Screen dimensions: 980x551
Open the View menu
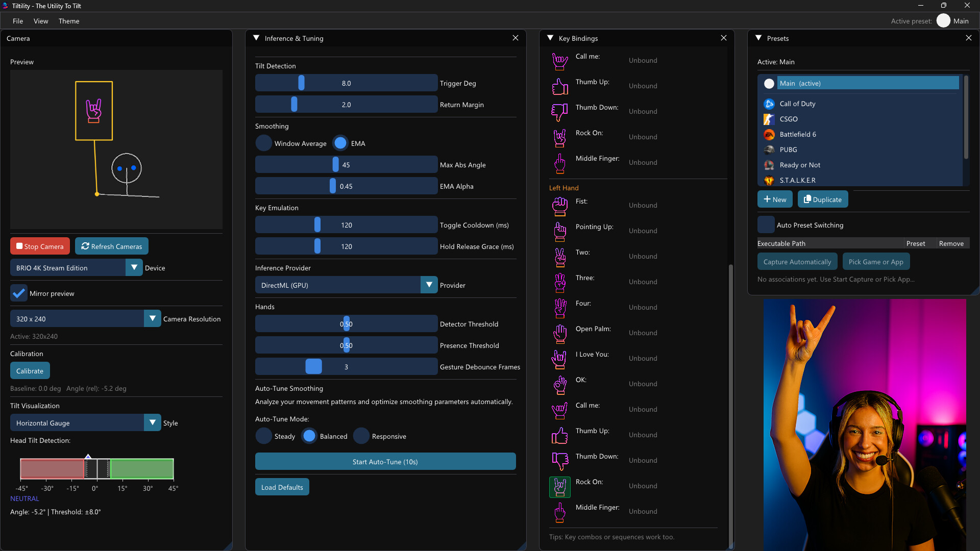point(41,21)
